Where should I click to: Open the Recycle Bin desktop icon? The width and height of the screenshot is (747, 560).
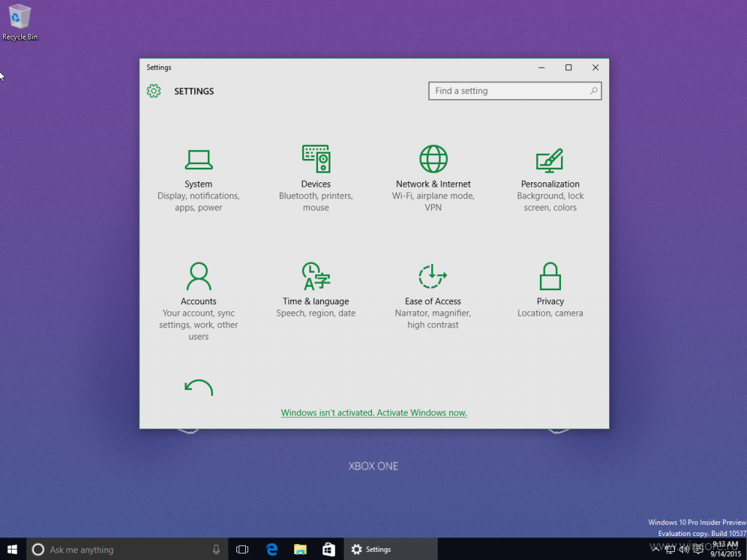20,23
